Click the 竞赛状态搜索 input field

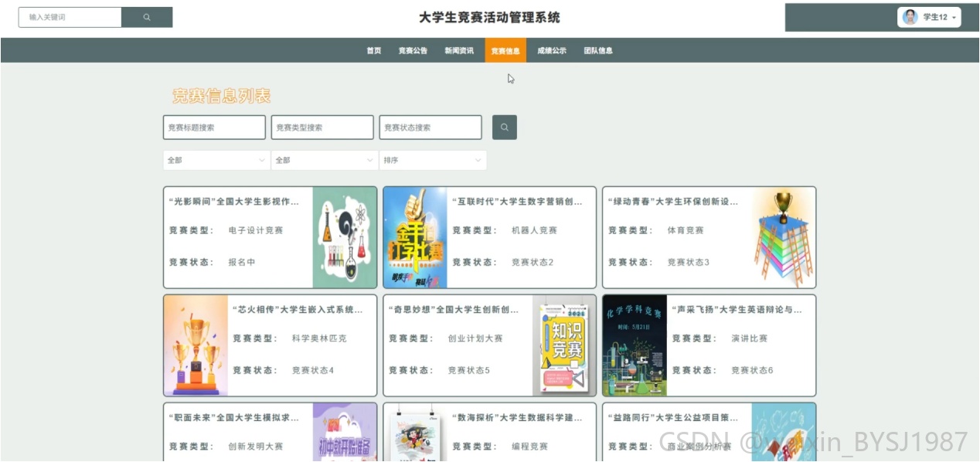pos(430,127)
